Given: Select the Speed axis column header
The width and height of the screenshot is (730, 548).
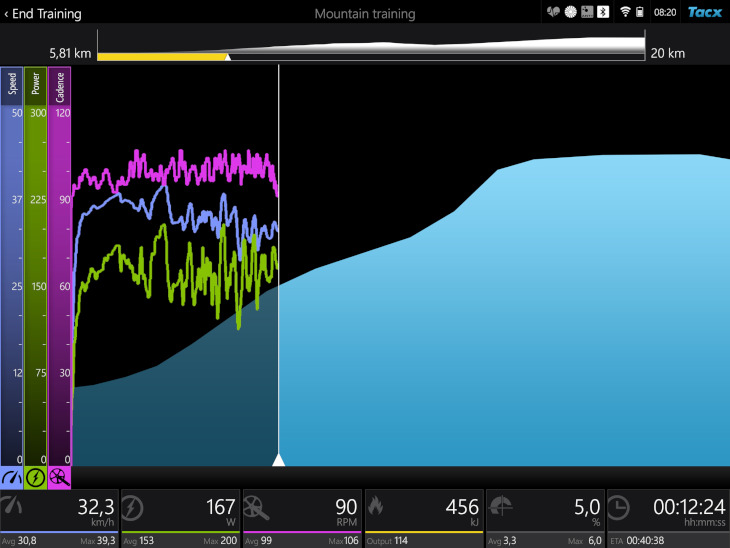Looking at the screenshot, I should [x=12, y=85].
